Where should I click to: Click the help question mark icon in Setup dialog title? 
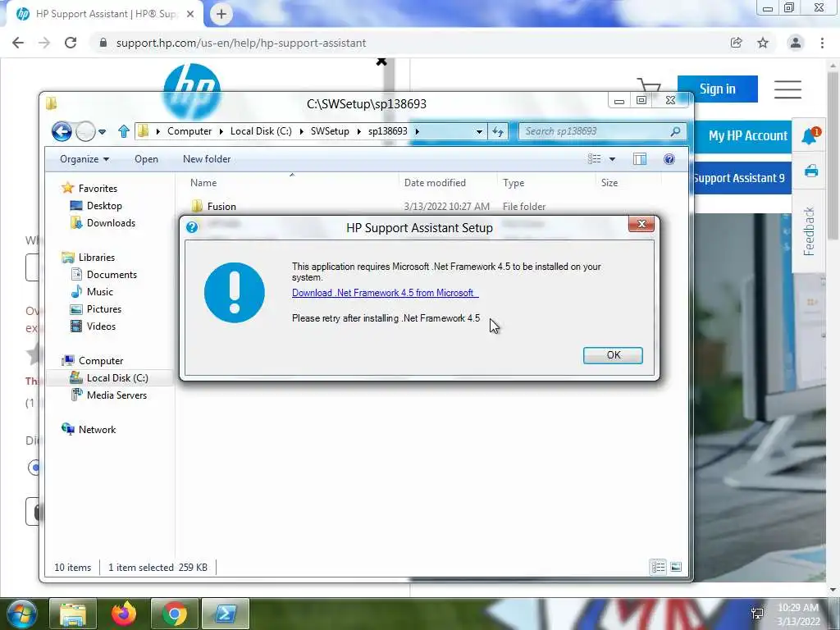pyautogui.click(x=192, y=227)
